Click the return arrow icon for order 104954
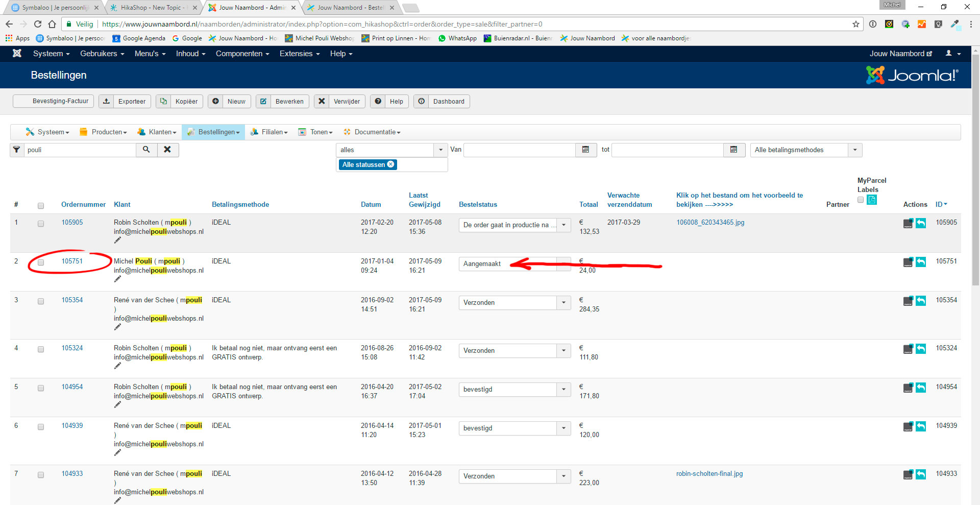Screen dimensions: 980x505 point(921,388)
